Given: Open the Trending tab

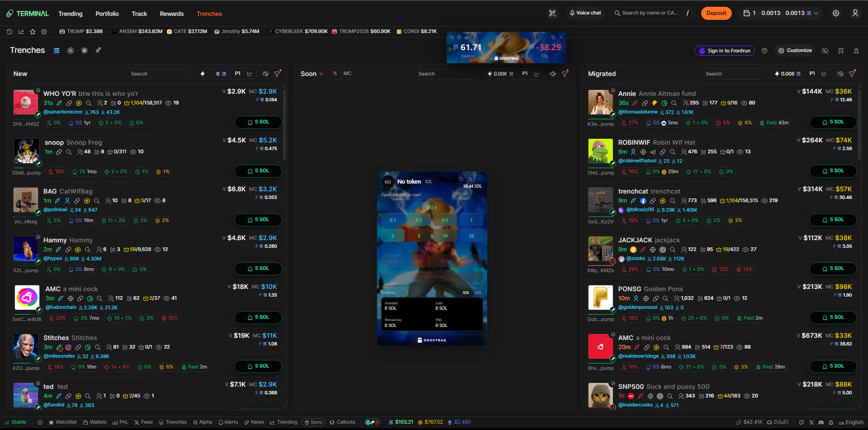Looking at the screenshot, I should pos(71,14).
